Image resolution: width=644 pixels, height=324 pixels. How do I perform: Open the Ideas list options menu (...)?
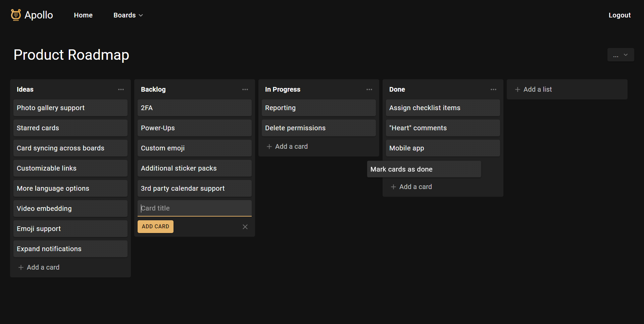(121, 89)
